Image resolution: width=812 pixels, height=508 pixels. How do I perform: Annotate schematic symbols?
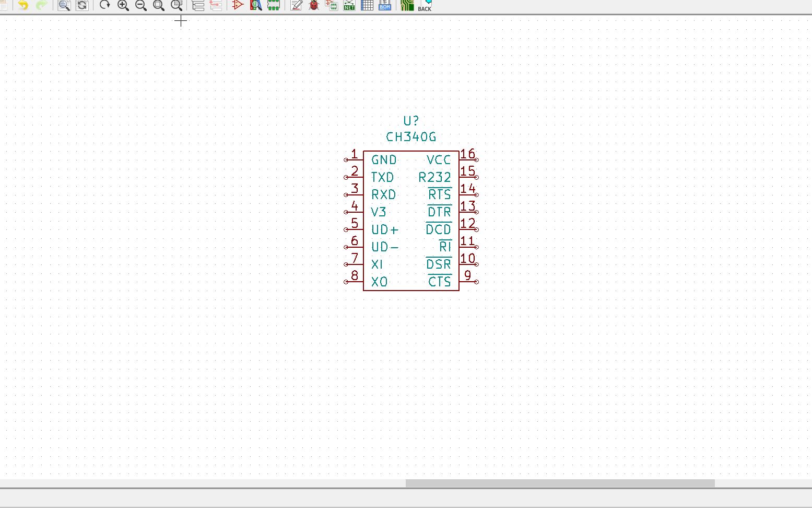pyautogui.click(x=296, y=5)
